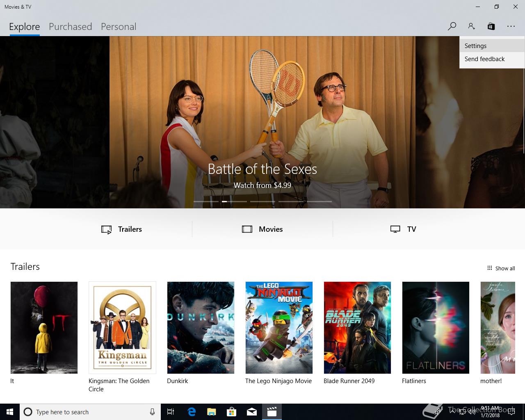
Task: Click the film strip Movies icon
Action: [x=247, y=229]
